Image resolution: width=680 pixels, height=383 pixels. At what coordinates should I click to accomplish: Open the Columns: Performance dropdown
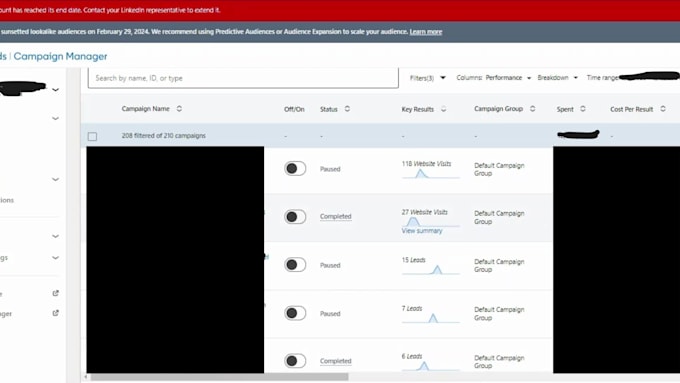(494, 78)
